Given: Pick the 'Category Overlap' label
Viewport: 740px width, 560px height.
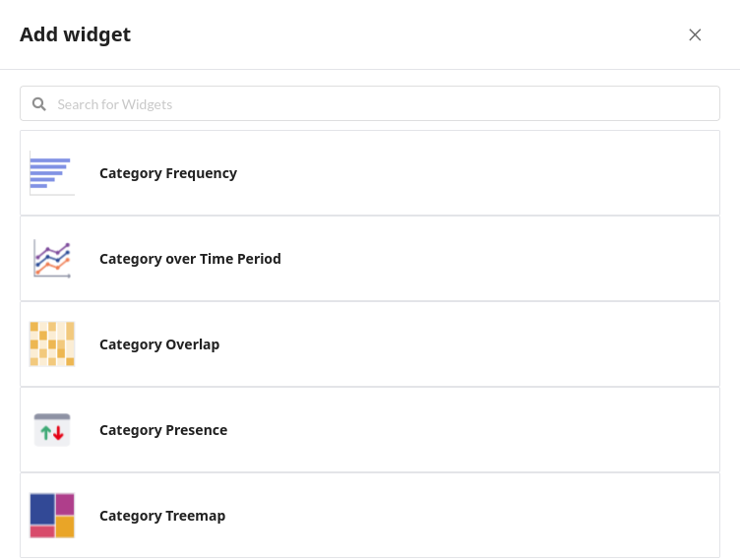Looking at the screenshot, I should tap(159, 344).
